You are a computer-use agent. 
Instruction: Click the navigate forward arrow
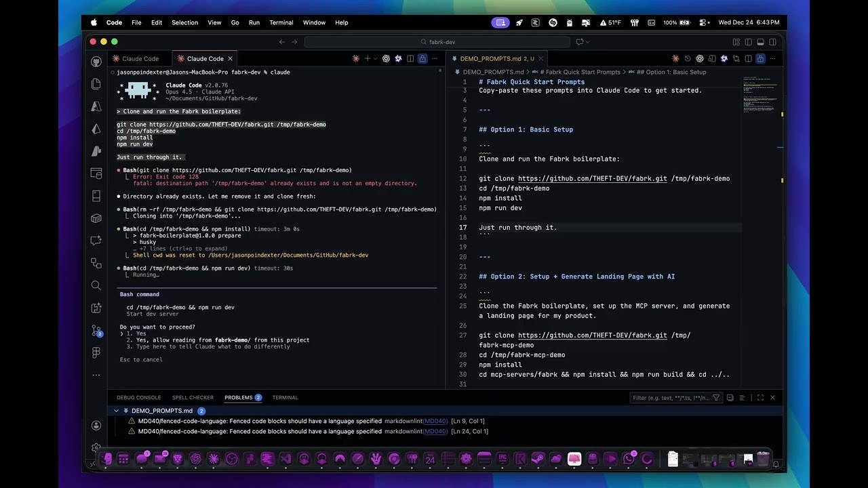tap(295, 42)
